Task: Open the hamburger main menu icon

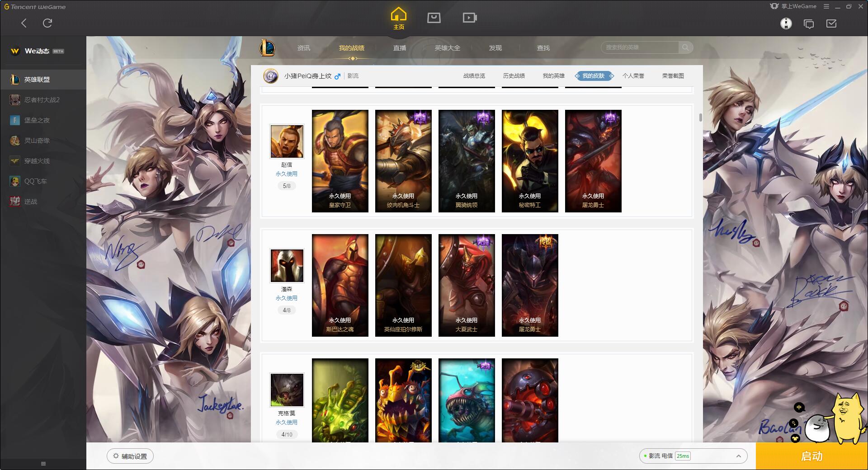Action: coord(826,6)
